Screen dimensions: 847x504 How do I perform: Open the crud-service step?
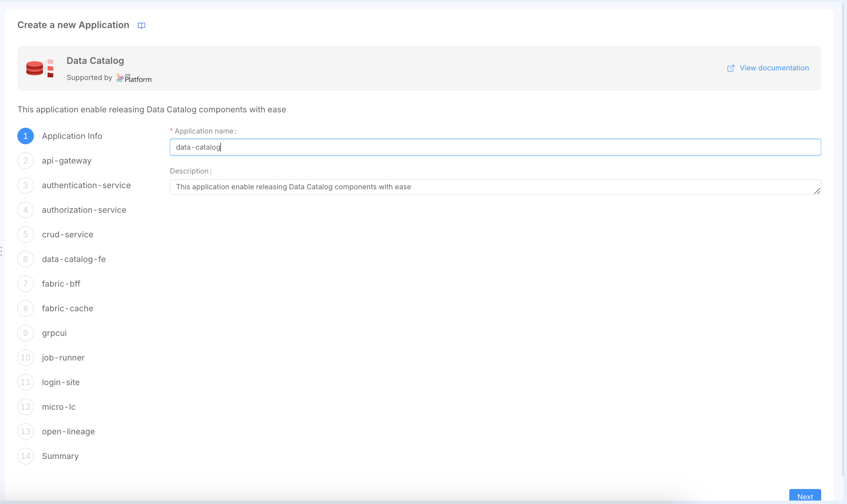pos(67,235)
